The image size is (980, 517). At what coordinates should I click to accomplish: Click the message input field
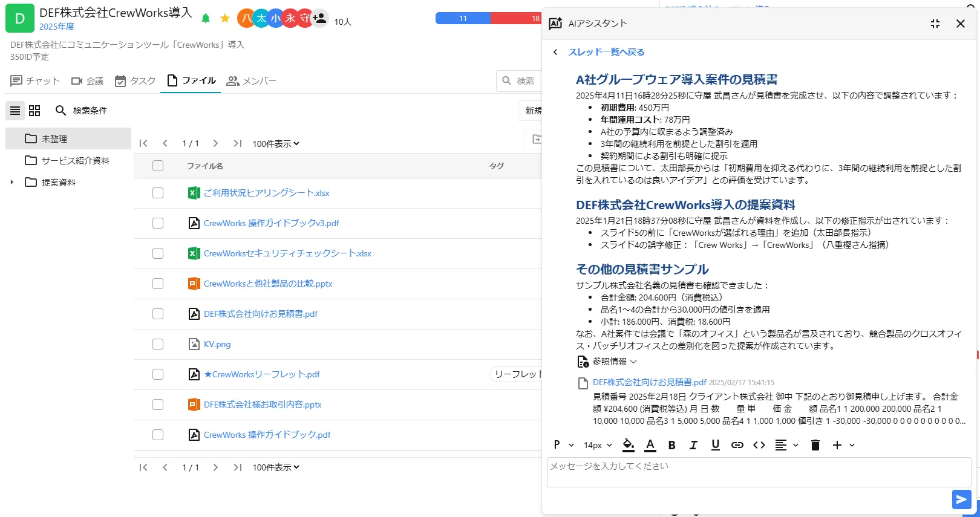click(x=759, y=472)
